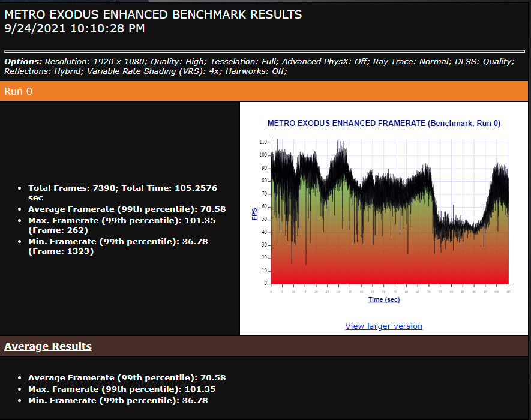The width and height of the screenshot is (531, 420).
Task: Click the Metro Exodus Enhanced Framerate chart title
Action: click(x=383, y=123)
